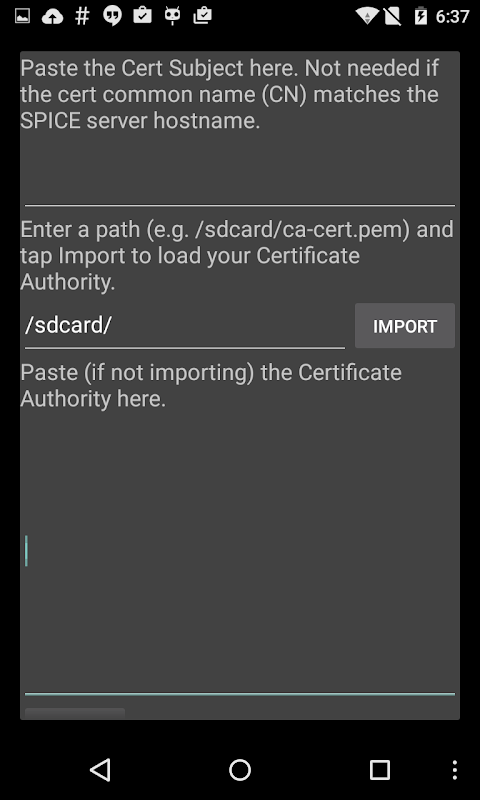Tap the hash symbol notification icon

pos(82,16)
